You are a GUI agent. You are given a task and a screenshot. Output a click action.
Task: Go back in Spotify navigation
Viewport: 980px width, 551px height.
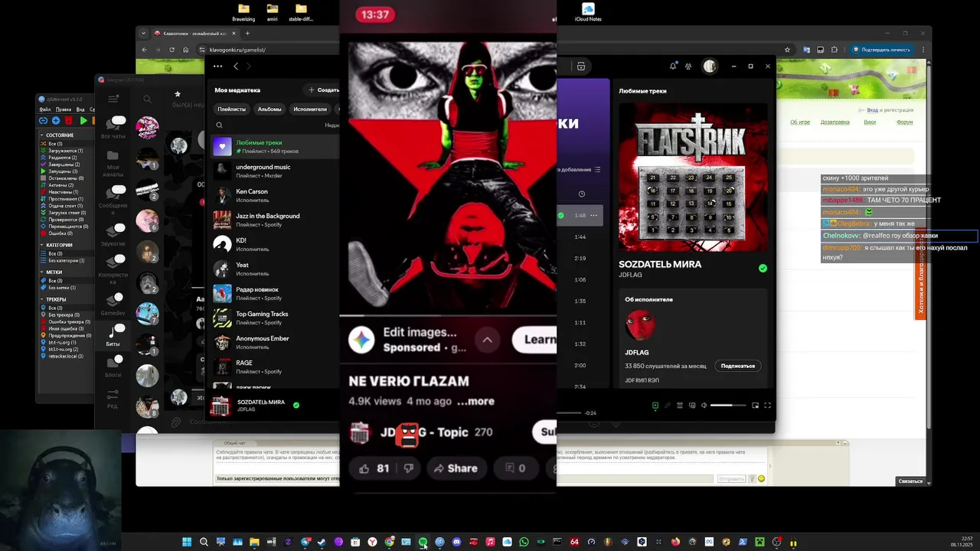click(236, 67)
